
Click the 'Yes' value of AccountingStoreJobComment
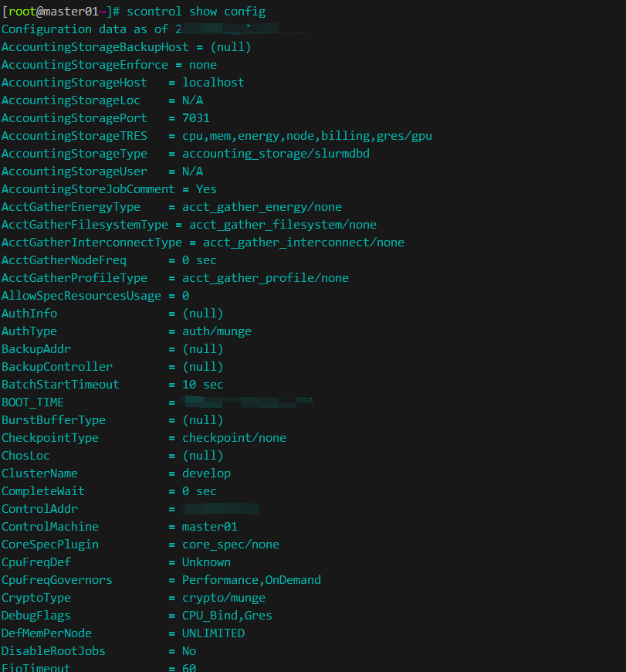(x=206, y=189)
